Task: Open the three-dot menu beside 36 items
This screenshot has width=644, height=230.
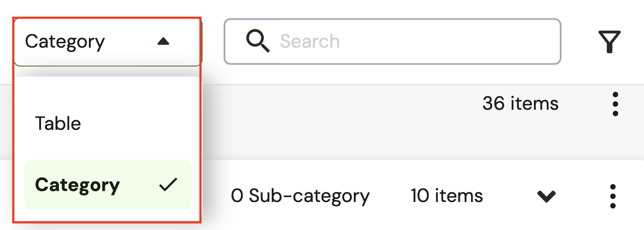Action: click(x=615, y=104)
